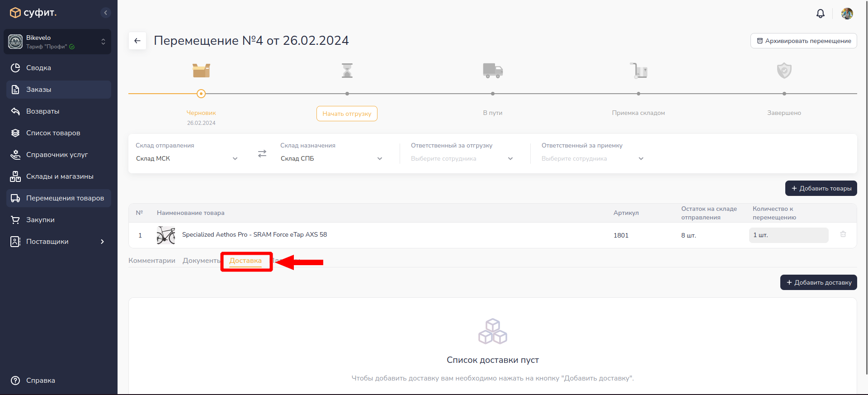868x395 pixels.
Task: Collapse the sidebar with the chevron button
Action: (105, 13)
